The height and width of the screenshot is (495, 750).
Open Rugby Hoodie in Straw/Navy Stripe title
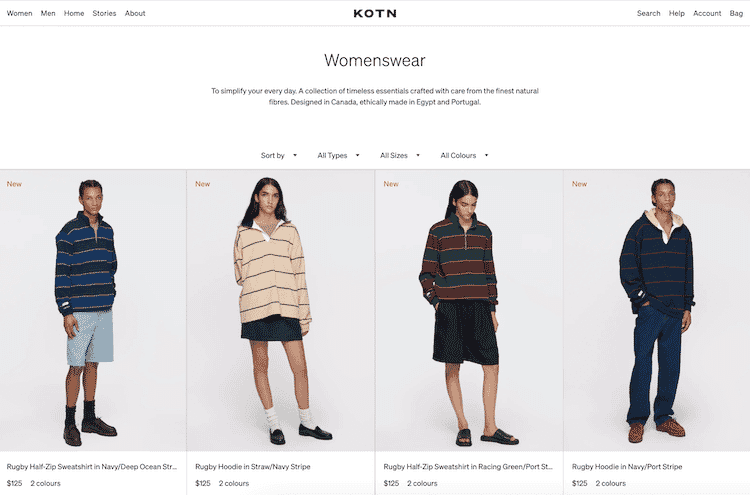pos(253,467)
